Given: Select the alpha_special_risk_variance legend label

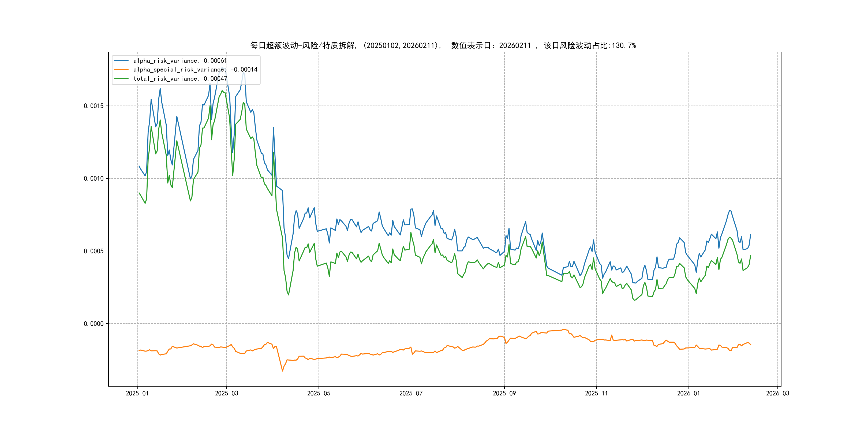Looking at the screenshot, I should point(195,70).
